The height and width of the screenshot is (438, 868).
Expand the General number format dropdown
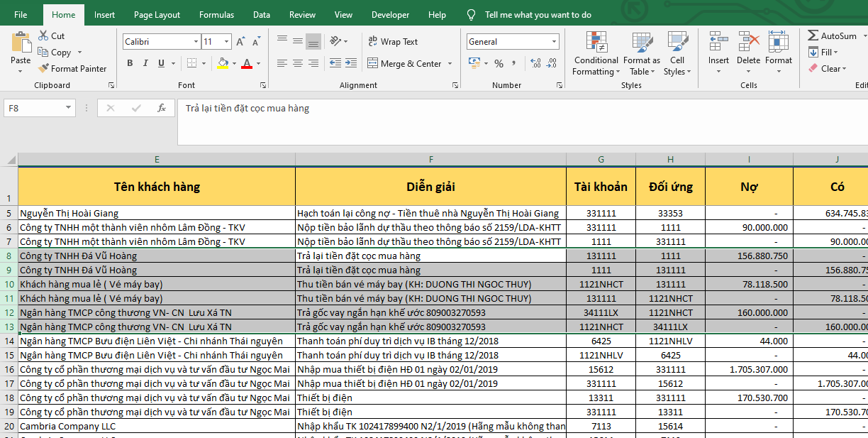[554, 42]
